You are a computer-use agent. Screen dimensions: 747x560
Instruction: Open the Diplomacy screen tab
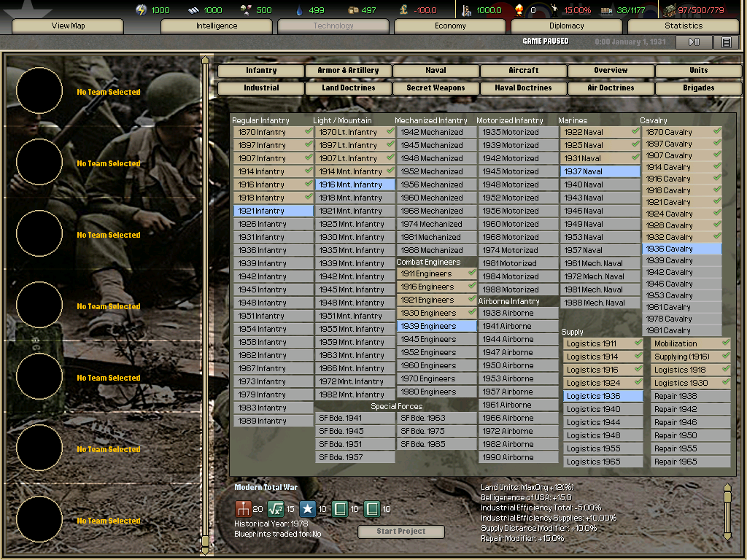566,26
